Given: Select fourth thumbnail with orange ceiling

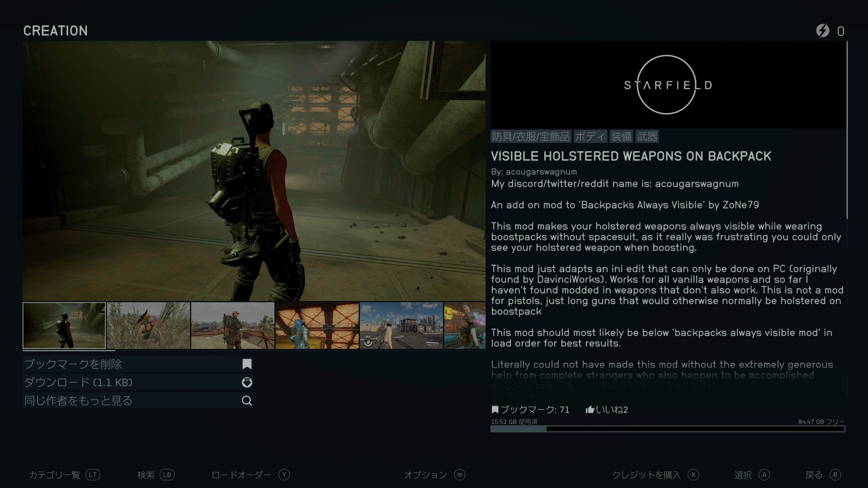Looking at the screenshot, I should [x=317, y=325].
